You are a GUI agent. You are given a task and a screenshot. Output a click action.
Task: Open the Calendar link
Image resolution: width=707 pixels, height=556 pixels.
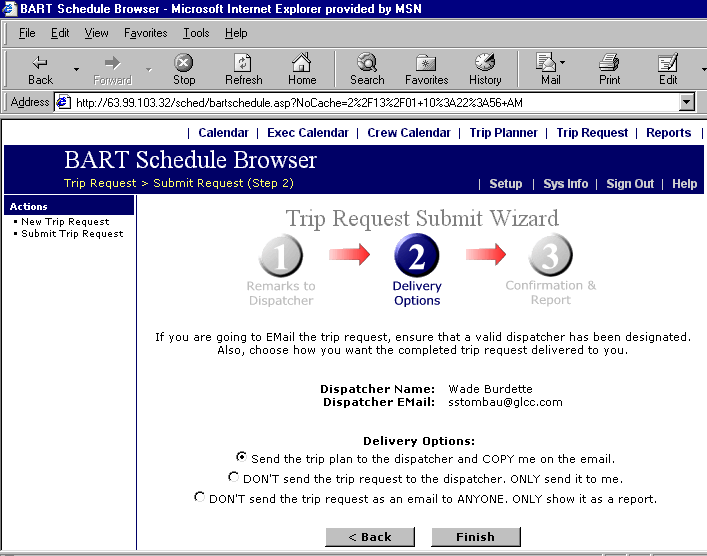click(223, 133)
